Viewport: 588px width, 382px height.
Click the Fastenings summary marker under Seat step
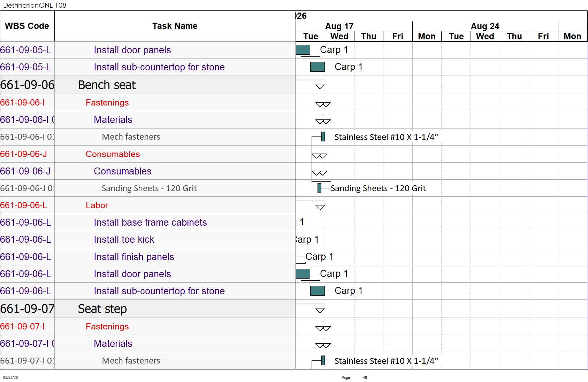pos(323,328)
